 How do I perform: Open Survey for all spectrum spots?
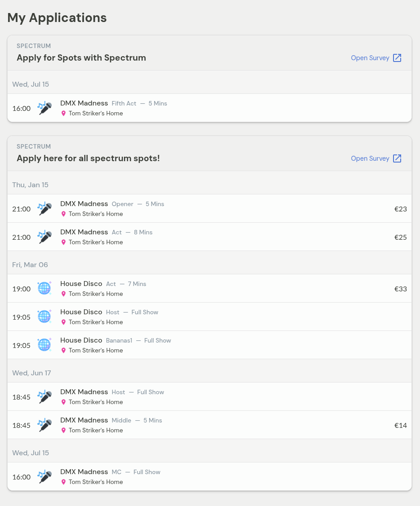click(370, 158)
